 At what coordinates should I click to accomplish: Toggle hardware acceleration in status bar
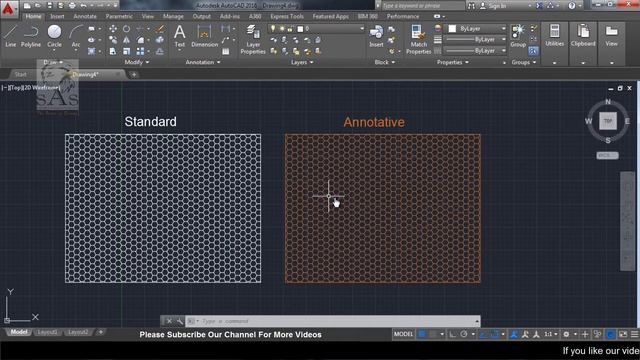pyautogui.click(x=610, y=334)
